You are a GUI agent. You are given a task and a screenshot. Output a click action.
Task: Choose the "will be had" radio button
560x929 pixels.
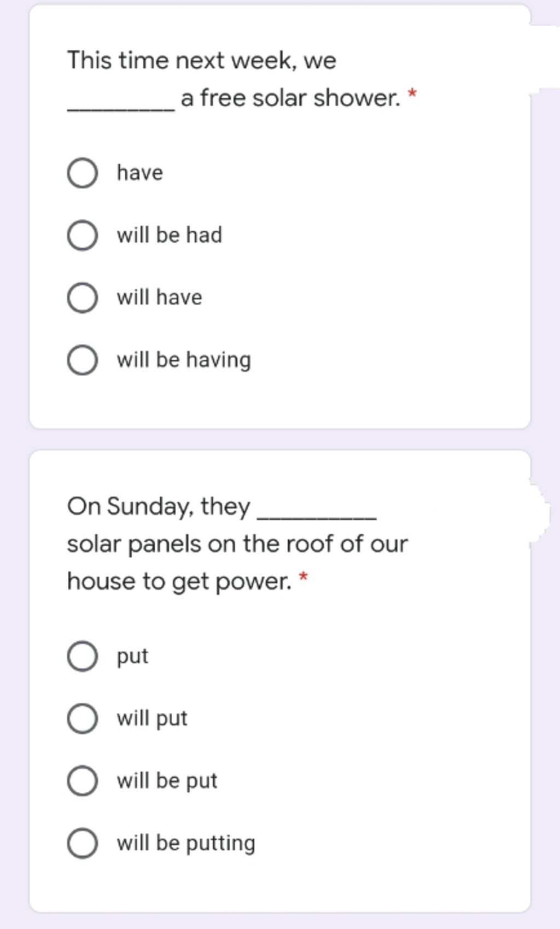click(83, 236)
